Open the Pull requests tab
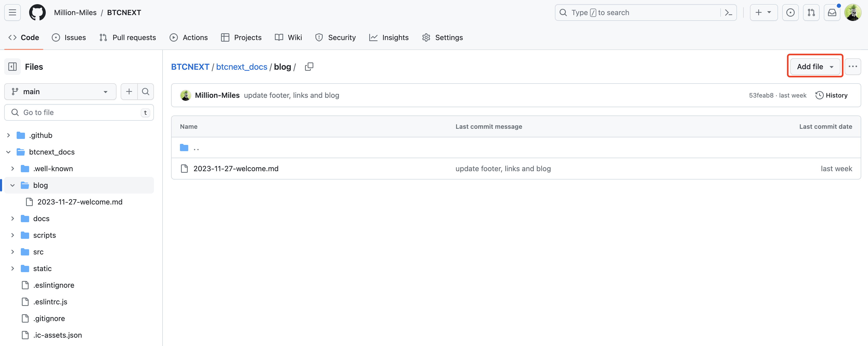Viewport: 868px width, 346px height. pos(128,37)
